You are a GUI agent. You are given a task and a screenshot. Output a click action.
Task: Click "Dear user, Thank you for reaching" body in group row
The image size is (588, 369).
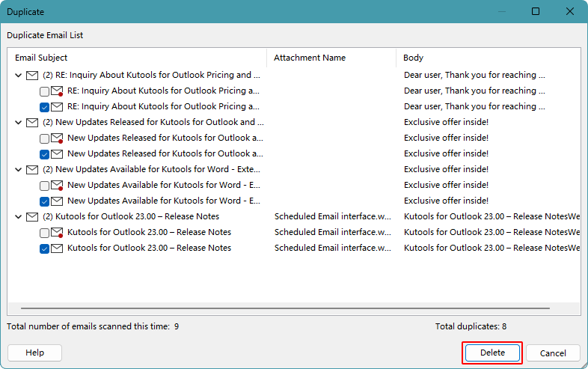(474, 75)
